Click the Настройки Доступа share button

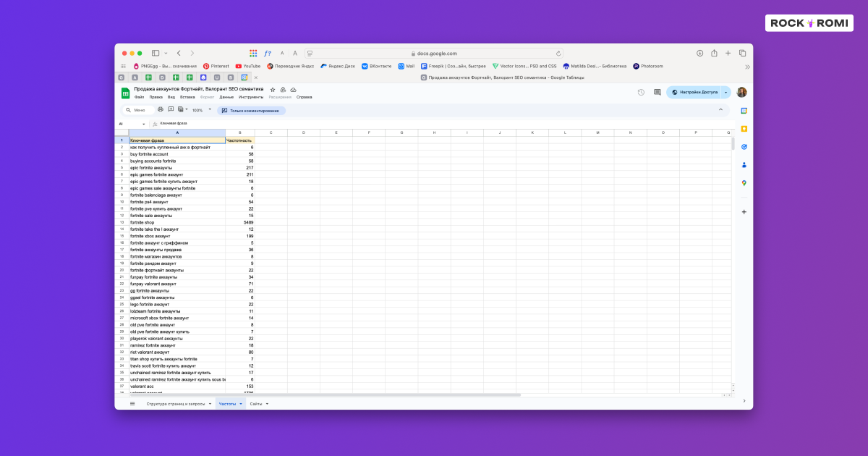pyautogui.click(x=694, y=93)
